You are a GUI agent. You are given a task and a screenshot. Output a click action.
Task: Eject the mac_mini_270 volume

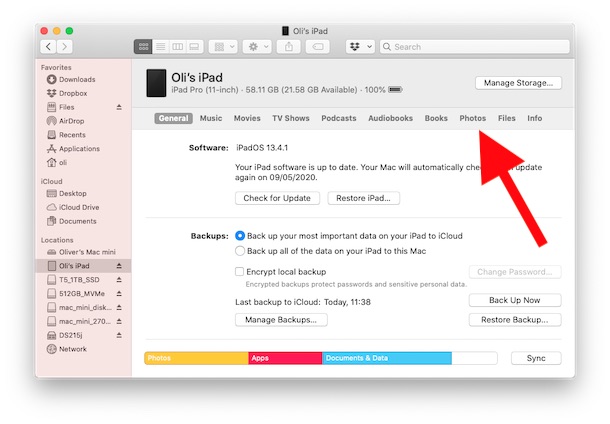119,321
